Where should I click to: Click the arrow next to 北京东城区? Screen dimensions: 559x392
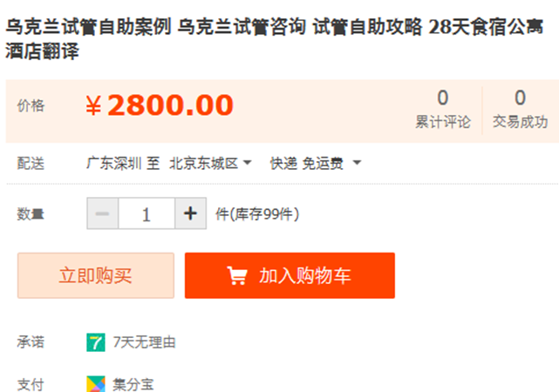click(x=247, y=163)
